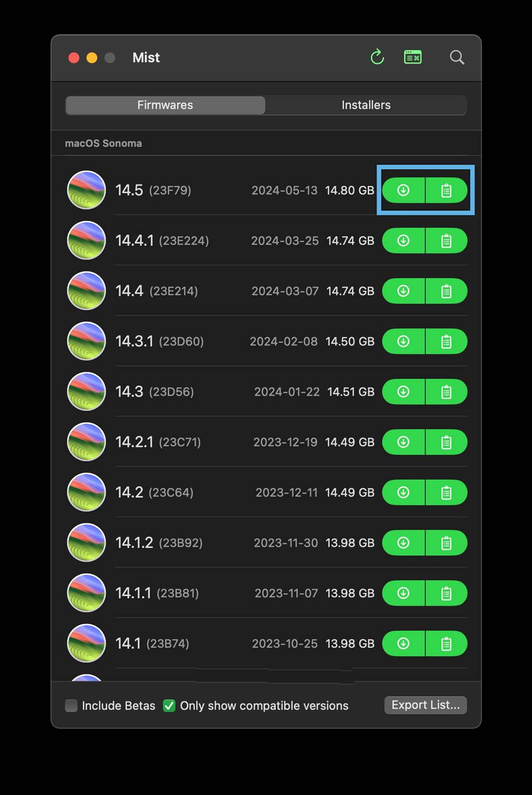
Task: Download the 14.4.1 (23E224) firmware
Action: pyautogui.click(x=403, y=241)
